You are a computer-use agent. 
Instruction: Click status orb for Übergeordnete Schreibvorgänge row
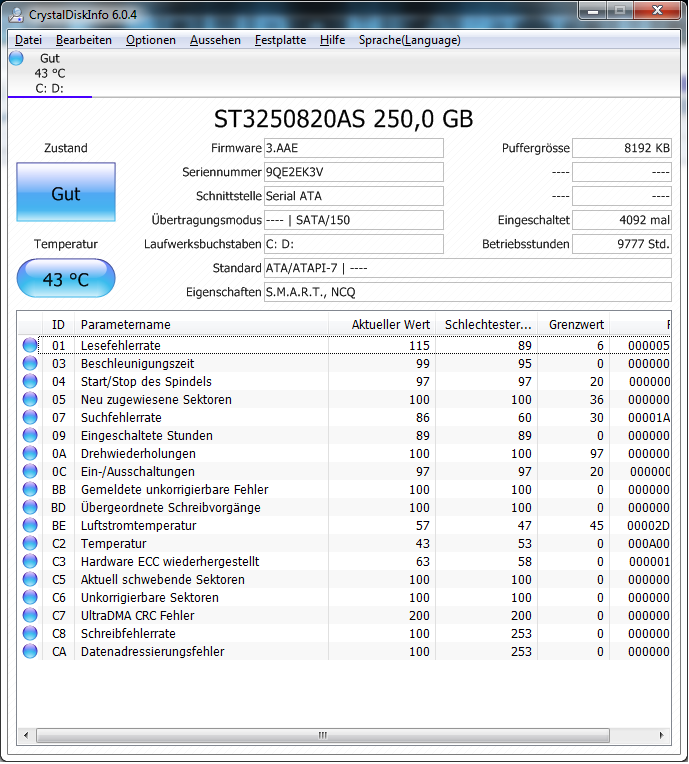point(30,507)
